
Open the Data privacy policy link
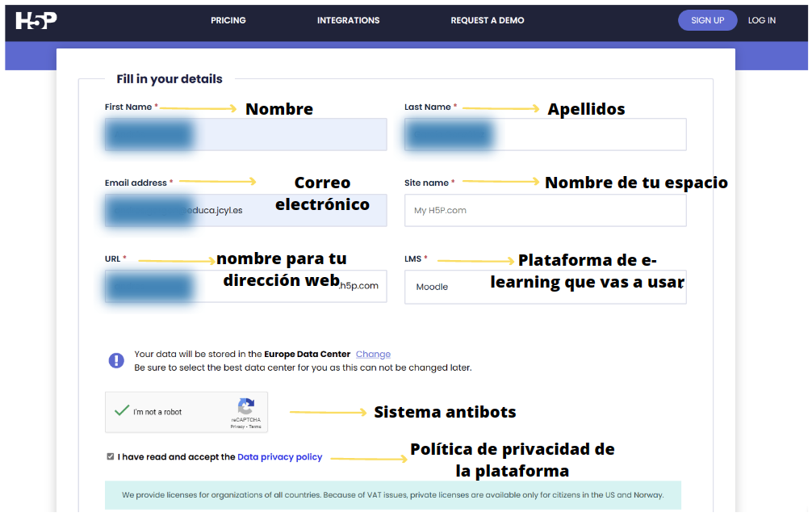279,456
